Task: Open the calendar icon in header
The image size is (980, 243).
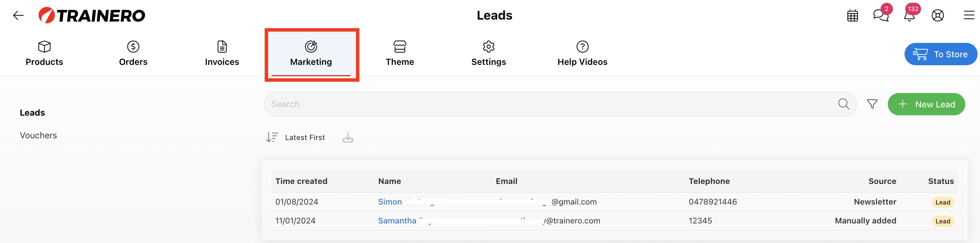Action: coord(852,15)
